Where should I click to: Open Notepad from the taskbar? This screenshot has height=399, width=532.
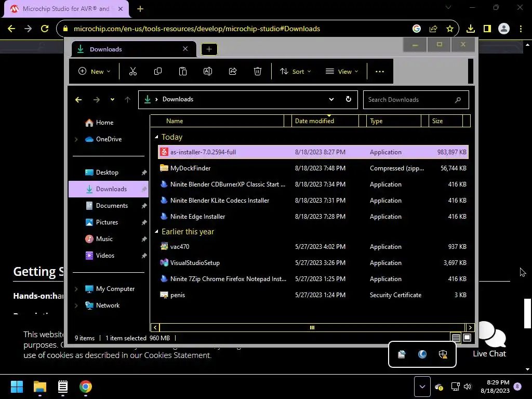pos(63,387)
